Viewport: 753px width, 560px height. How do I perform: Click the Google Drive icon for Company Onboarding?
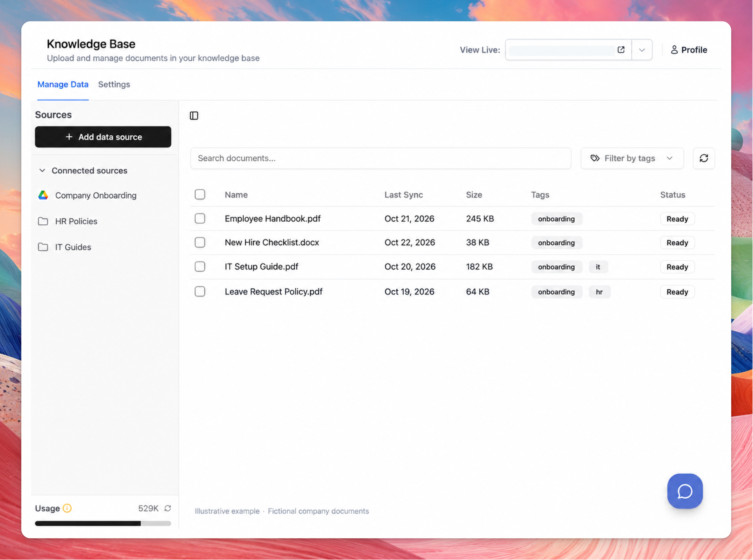tap(43, 195)
